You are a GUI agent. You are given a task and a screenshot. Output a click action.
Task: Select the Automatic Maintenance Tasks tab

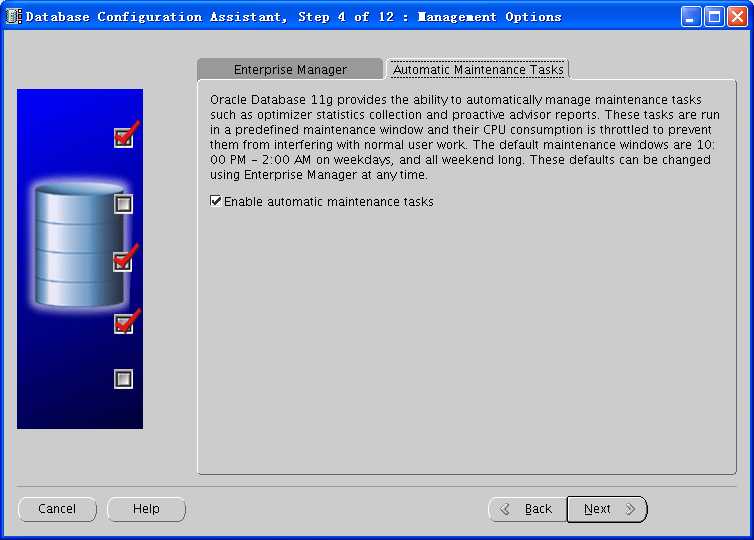tap(478, 69)
